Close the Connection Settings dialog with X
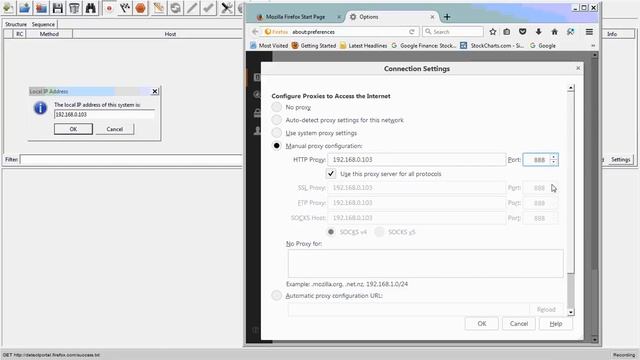The height and width of the screenshot is (360, 640). [578, 68]
